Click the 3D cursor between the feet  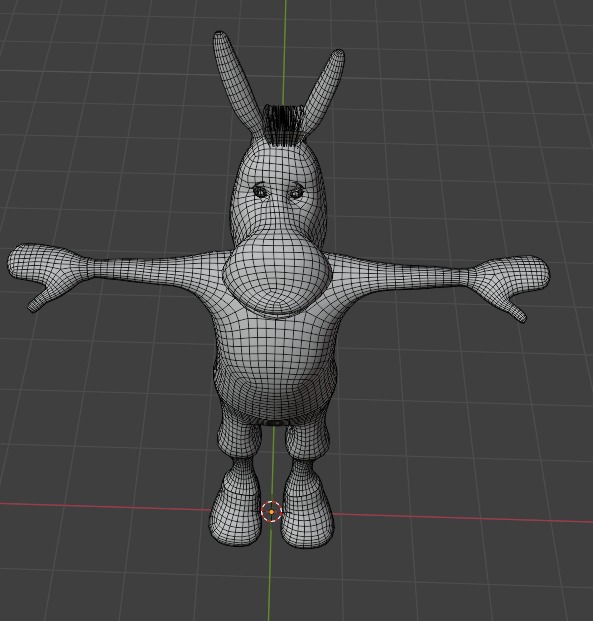point(271,511)
